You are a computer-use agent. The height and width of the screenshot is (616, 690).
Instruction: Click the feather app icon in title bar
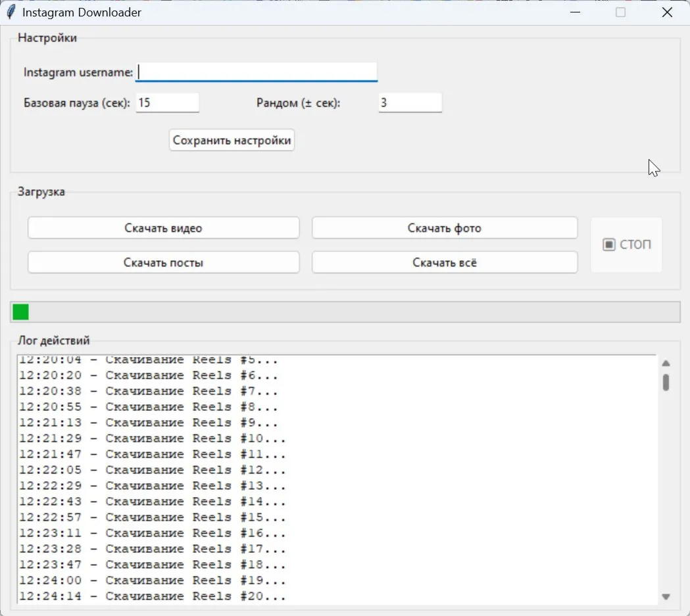11,12
